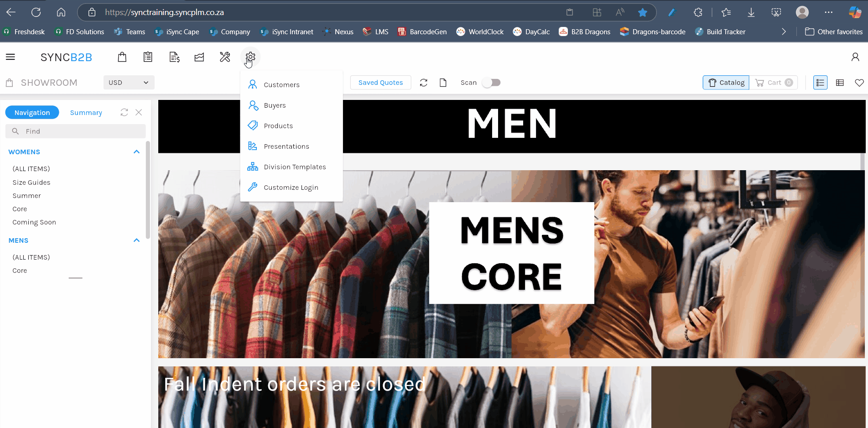This screenshot has height=428, width=868.
Task: Open the shopping bag showroom icon
Action: 122,57
